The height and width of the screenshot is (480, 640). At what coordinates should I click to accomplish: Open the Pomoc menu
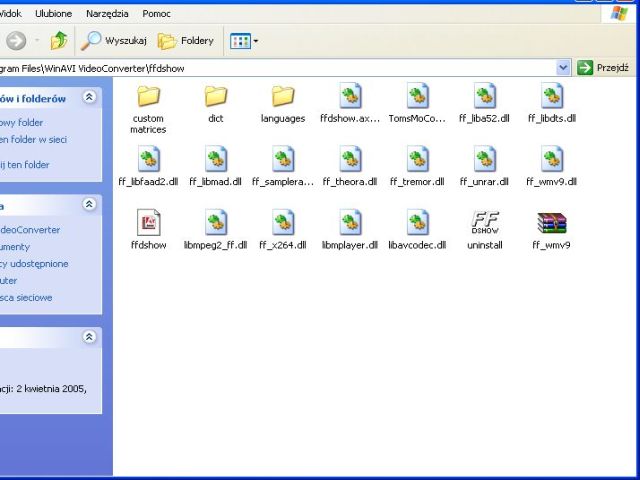[156, 13]
